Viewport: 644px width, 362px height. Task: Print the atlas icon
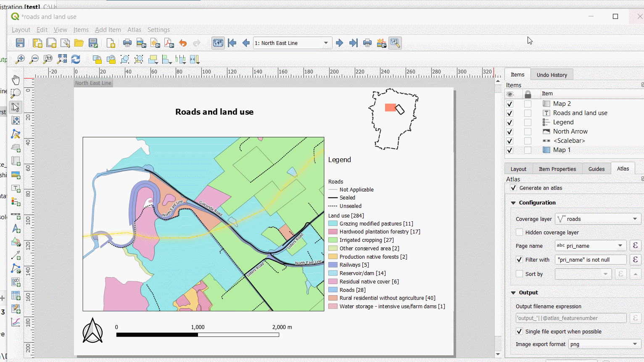[367, 43]
